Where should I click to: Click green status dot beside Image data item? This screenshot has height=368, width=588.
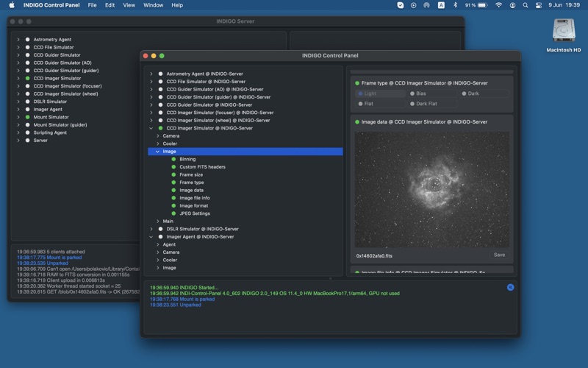(173, 190)
